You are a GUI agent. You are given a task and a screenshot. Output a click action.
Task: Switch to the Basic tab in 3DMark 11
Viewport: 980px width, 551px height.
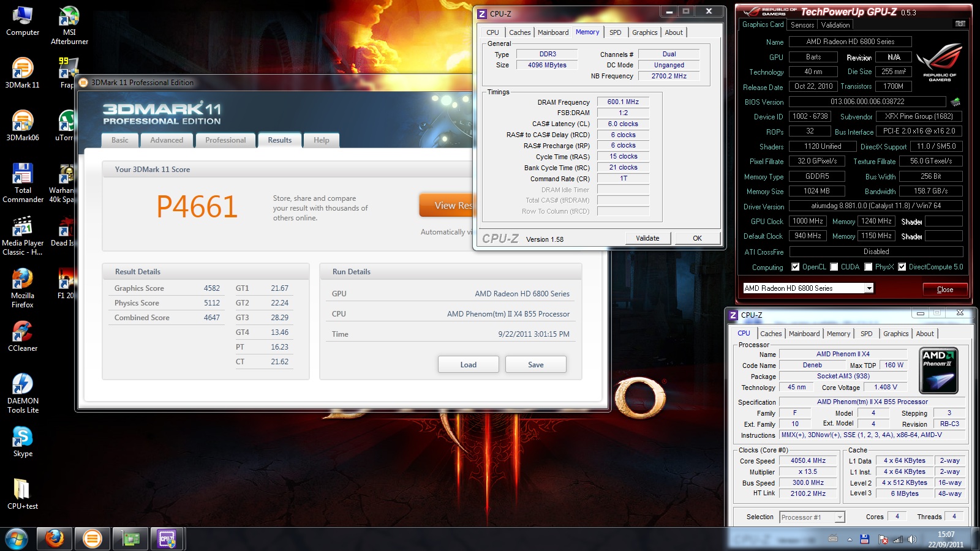[120, 140]
